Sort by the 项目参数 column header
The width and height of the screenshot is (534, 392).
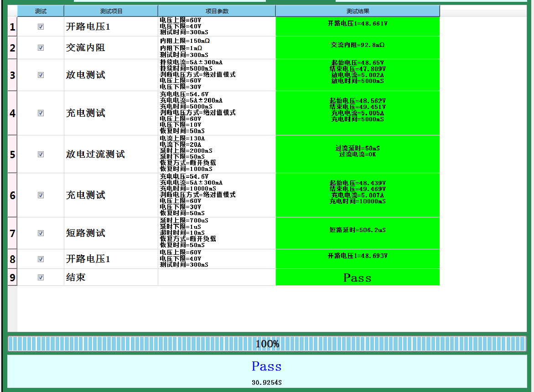pyautogui.click(x=217, y=11)
